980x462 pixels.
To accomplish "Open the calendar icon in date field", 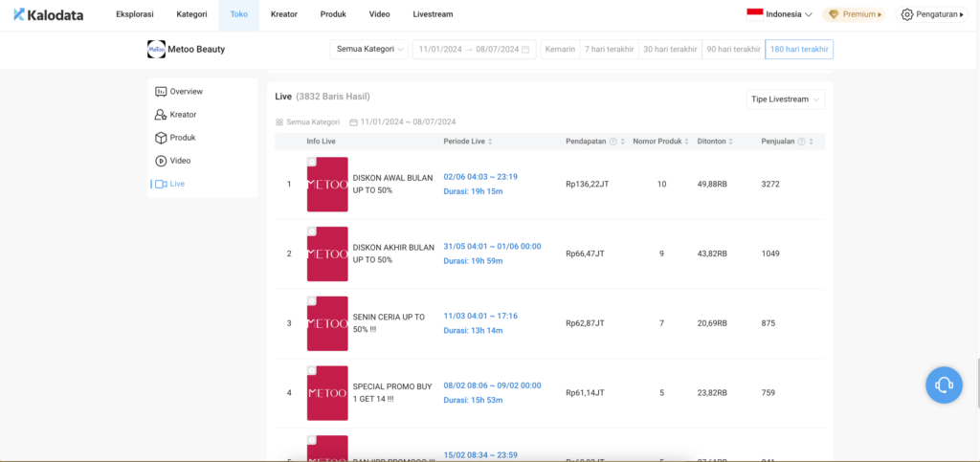I will 525,50.
